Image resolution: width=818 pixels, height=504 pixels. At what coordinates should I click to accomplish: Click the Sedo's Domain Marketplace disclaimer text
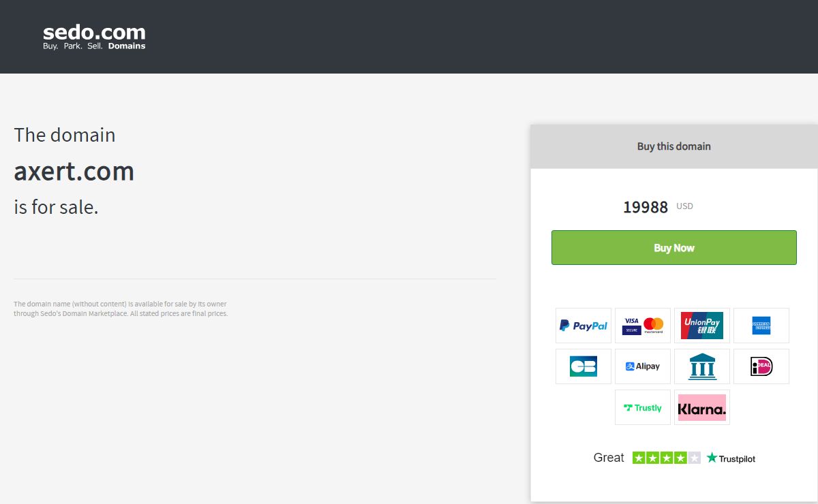[121, 309]
